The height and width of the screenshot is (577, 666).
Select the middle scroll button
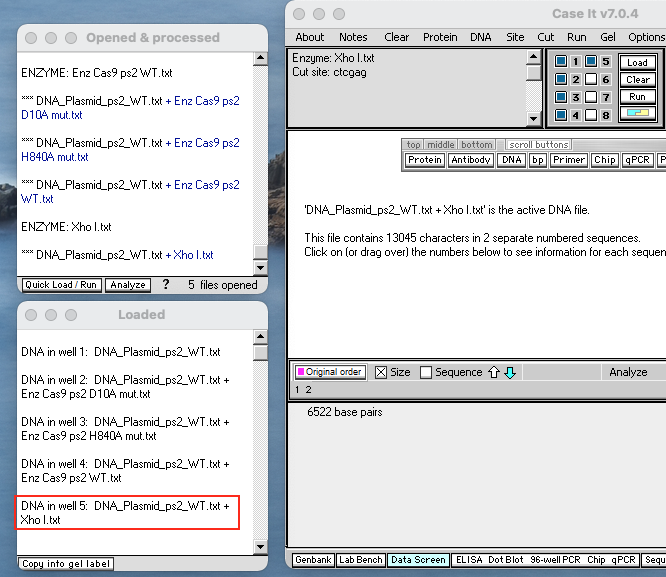440,145
